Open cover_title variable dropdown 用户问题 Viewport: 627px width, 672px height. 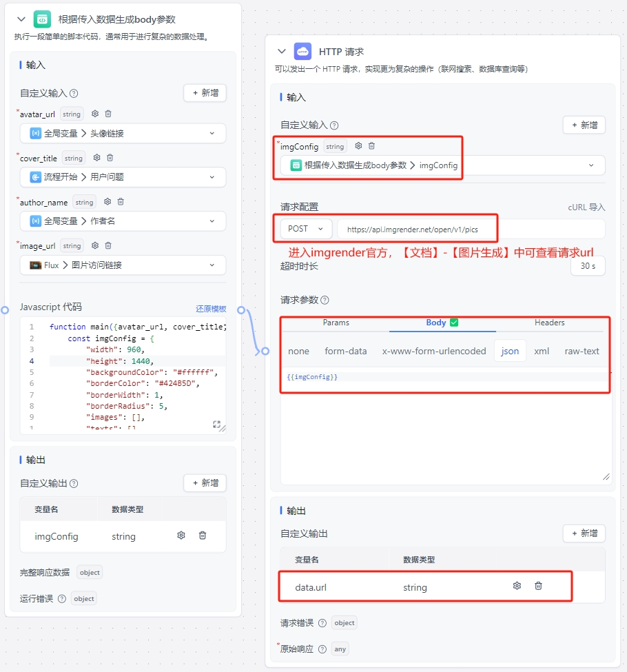(x=123, y=177)
